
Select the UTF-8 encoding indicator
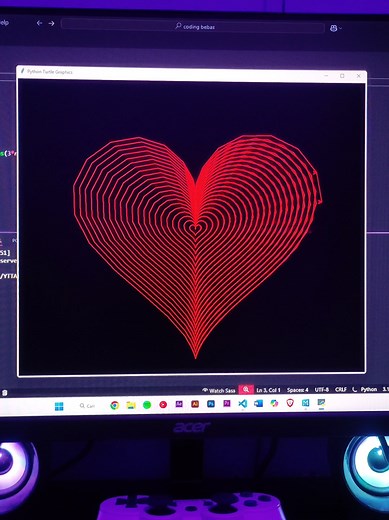pos(322,389)
